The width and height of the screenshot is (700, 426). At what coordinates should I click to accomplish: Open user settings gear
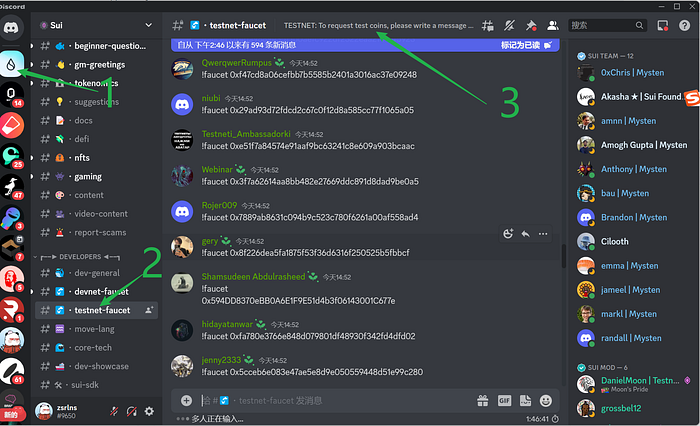click(149, 411)
